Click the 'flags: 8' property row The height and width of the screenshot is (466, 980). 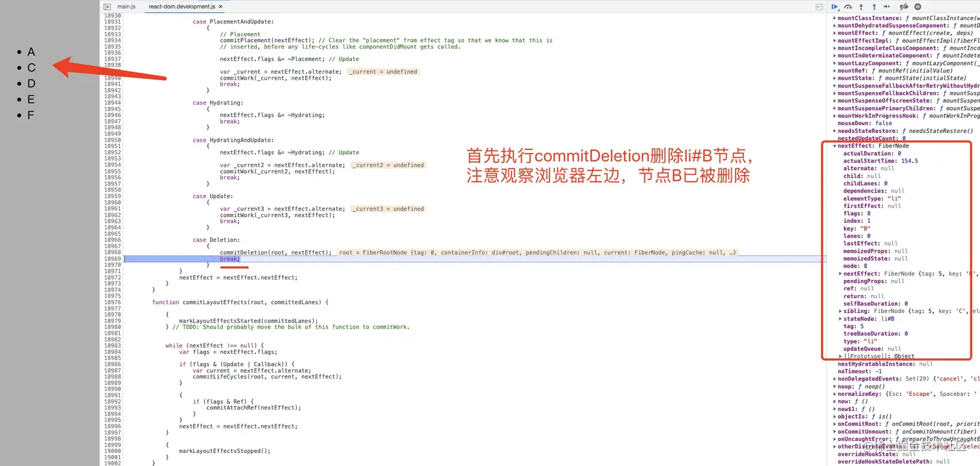pos(857,213)
